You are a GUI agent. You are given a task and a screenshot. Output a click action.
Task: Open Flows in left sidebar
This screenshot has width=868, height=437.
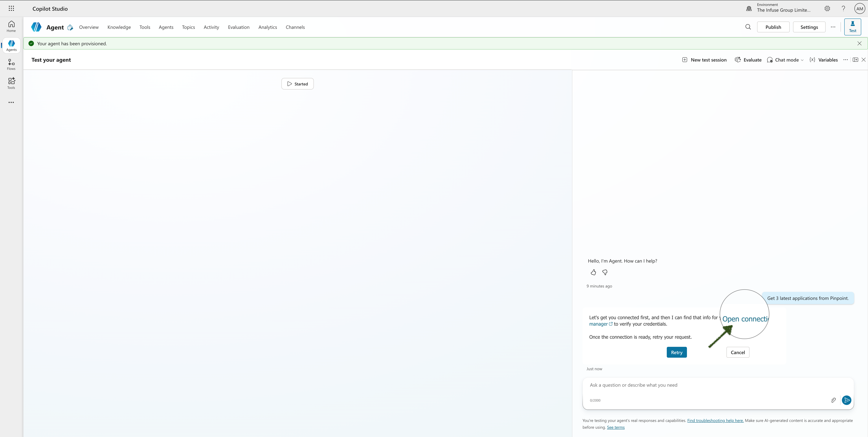pos(11,64)
